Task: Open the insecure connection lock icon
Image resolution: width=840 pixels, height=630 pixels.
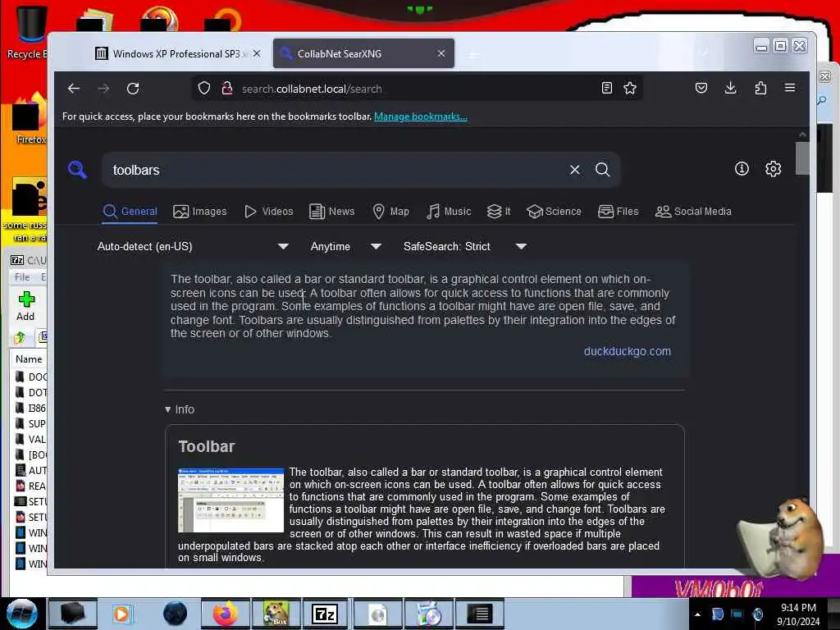Action: pos(226,88)
